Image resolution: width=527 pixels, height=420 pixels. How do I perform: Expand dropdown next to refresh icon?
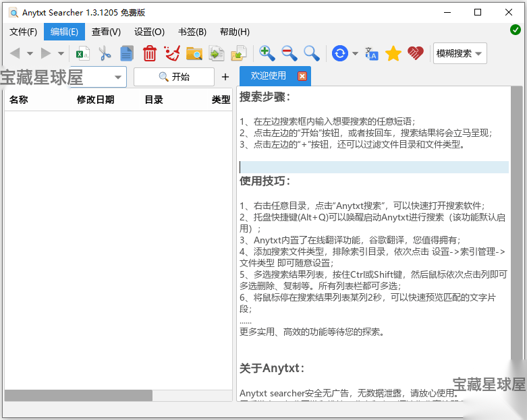coord(355,54)
